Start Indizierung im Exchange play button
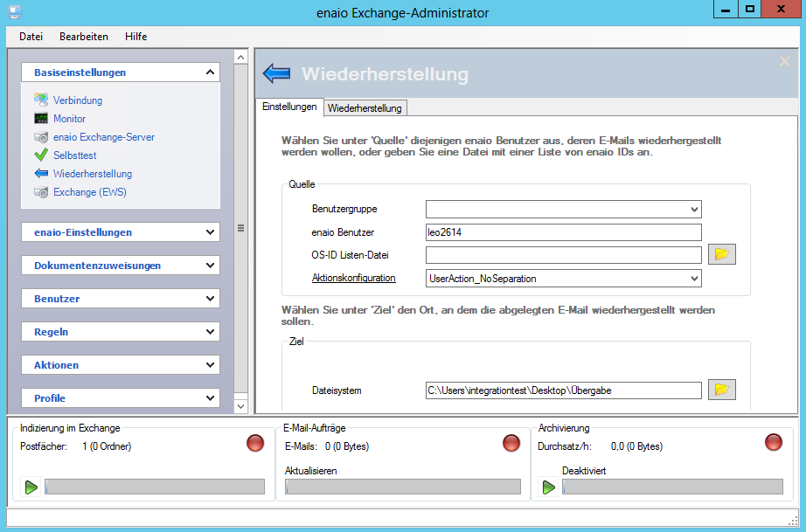The width and height of the screenshot is (806, 532). (31, 487)
